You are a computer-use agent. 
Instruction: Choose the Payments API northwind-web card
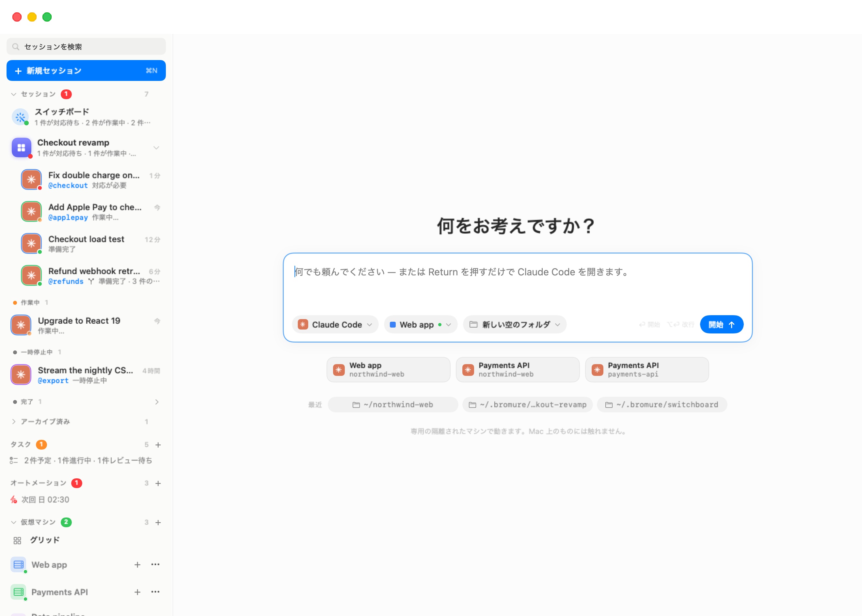[518, 370]
